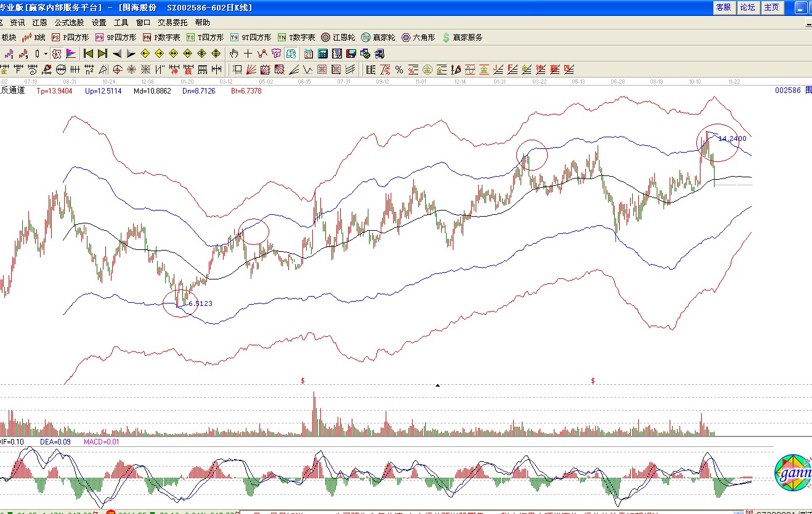Click the 14.2400 price label on chart
Screen dimensions: 812x514
pos(732,139)
